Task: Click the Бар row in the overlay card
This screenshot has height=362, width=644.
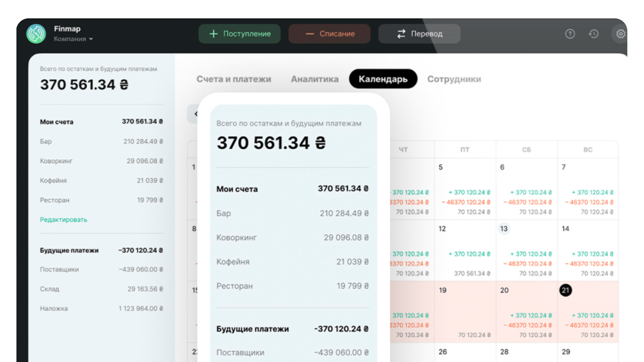Action: (x=293, y=213)
